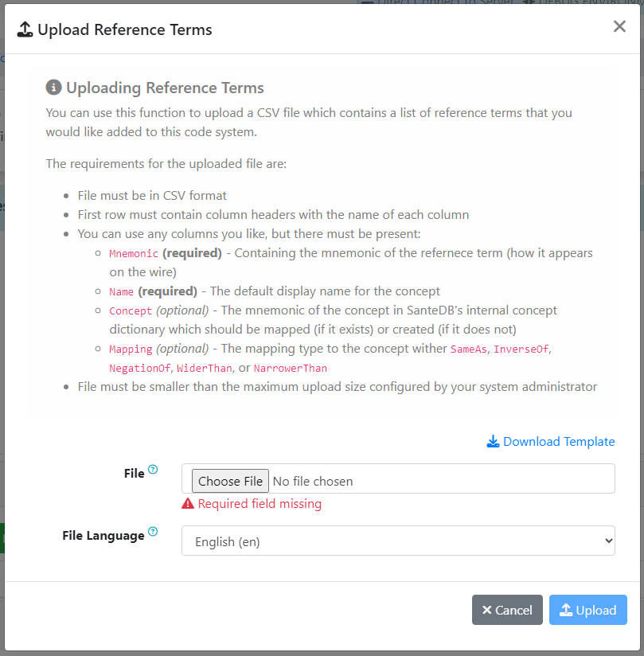The image size is (644, 656).
Task: Click the warning triangle icon under the file input
Action: [x=188, y=504]
